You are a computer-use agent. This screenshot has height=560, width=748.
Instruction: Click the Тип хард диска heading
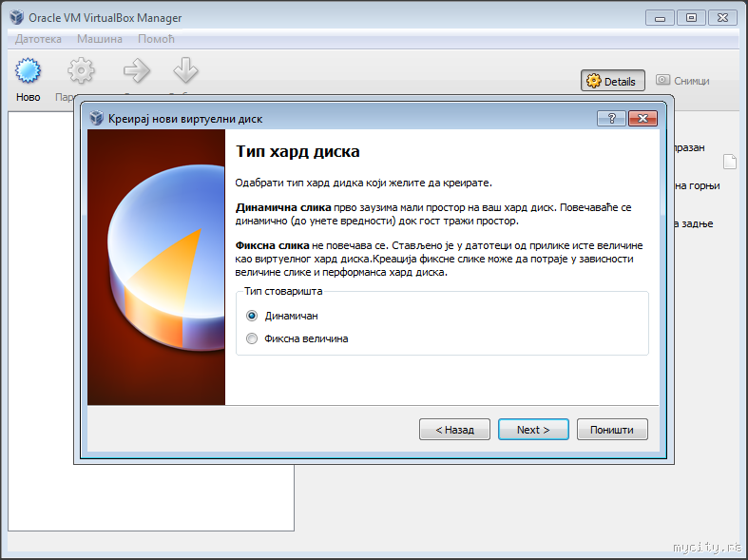coord(297,152)
